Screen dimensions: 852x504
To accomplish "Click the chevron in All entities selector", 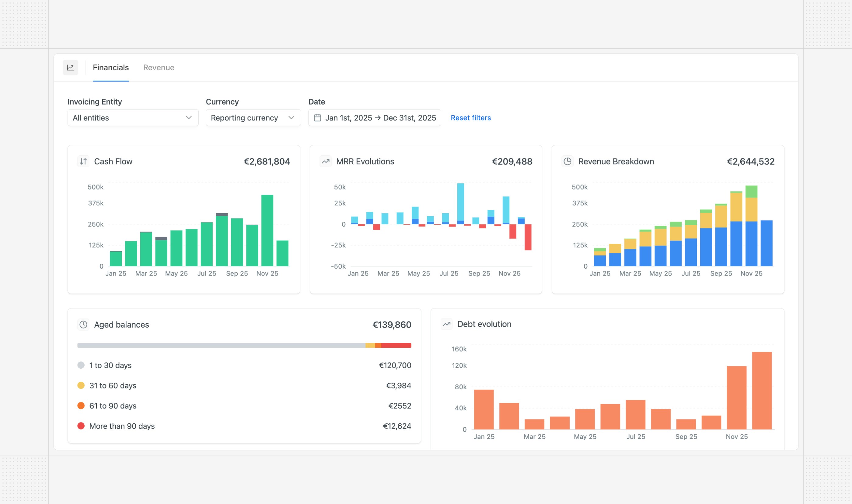I will pos(189,118).
